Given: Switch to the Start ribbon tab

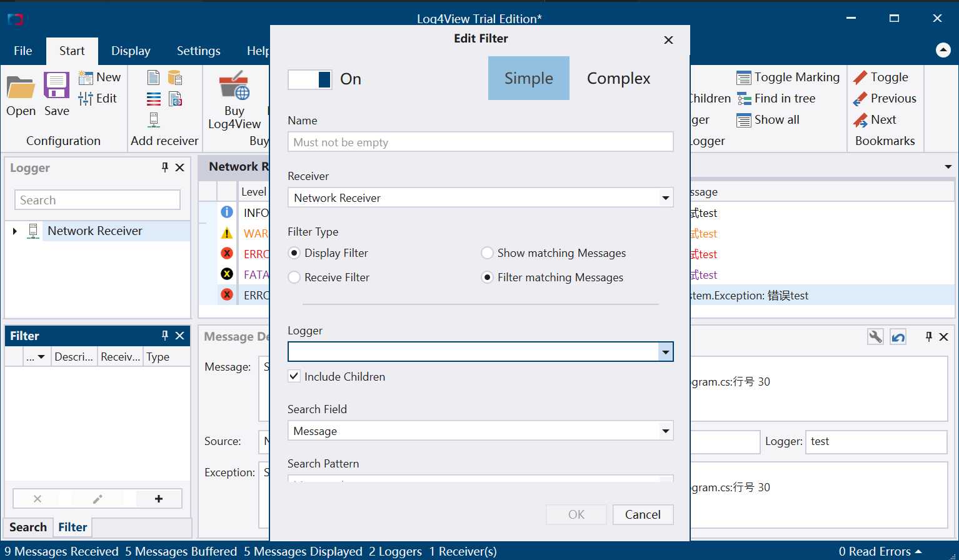Looking at the screenshot, I should (72, 51).
